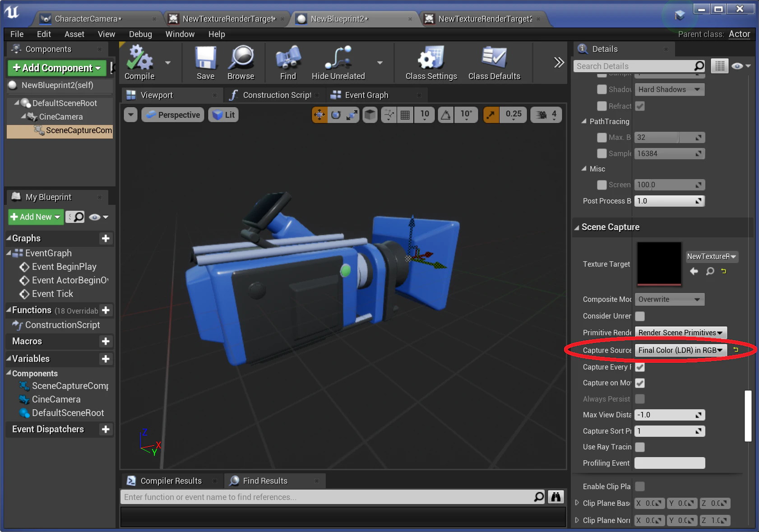759x532 pixels.
Task: Compile the blueprint
Action: [139, 63]
